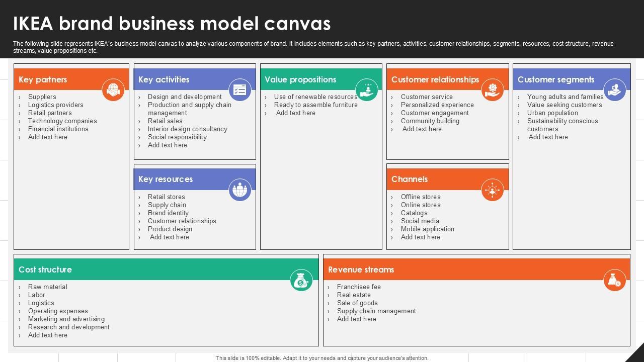Click the 'Urban population' bullet
This screenshot has width=644, height=362.
coord(552,113)
